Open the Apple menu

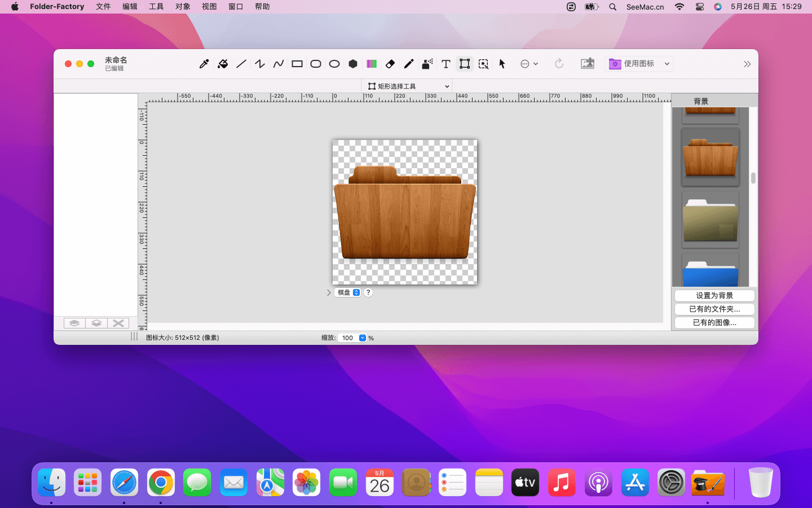15,7
